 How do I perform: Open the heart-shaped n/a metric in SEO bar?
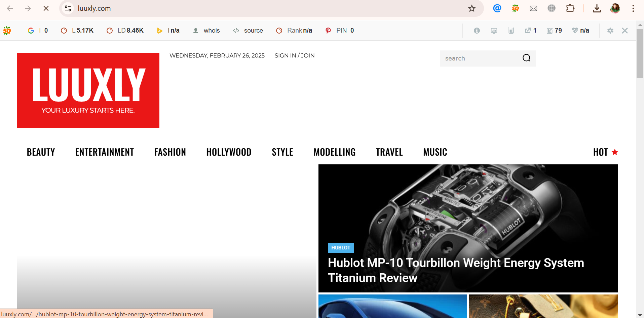pyautogui.click(x=580, y=31)
